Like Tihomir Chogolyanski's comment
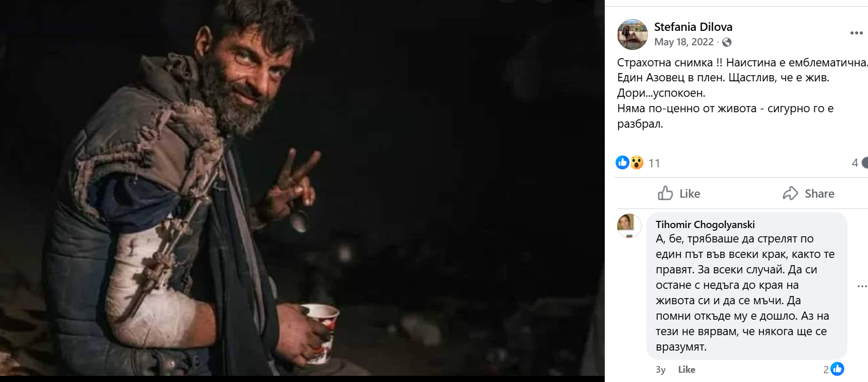The width and height of the screenshot is (868, 382). click(x=686, y=369)
